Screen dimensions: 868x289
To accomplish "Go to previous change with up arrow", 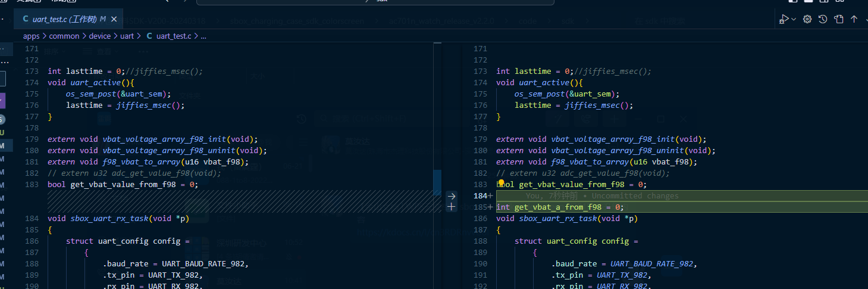I will pos(854,19).
